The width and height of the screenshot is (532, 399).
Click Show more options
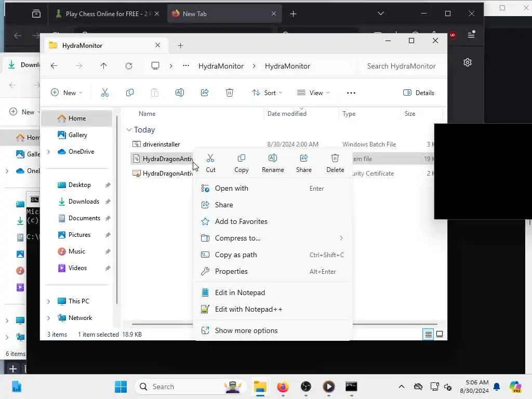[x=272, y=330]
